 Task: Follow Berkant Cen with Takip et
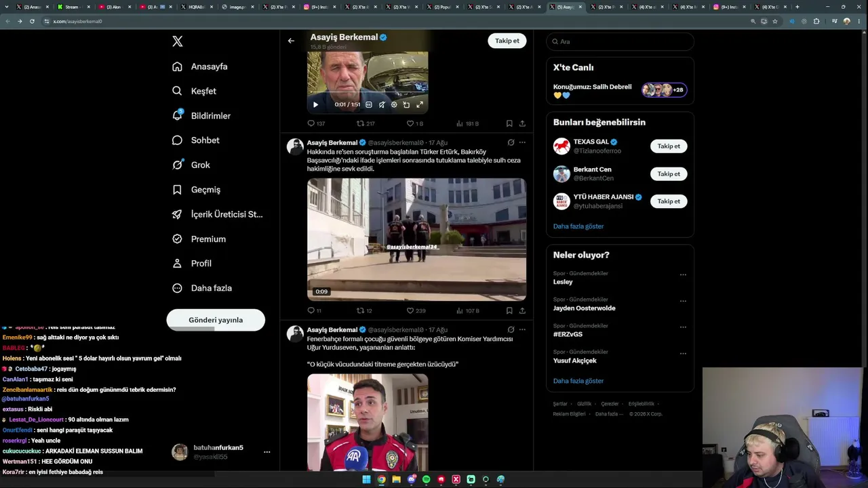click(x=669, y=174)
